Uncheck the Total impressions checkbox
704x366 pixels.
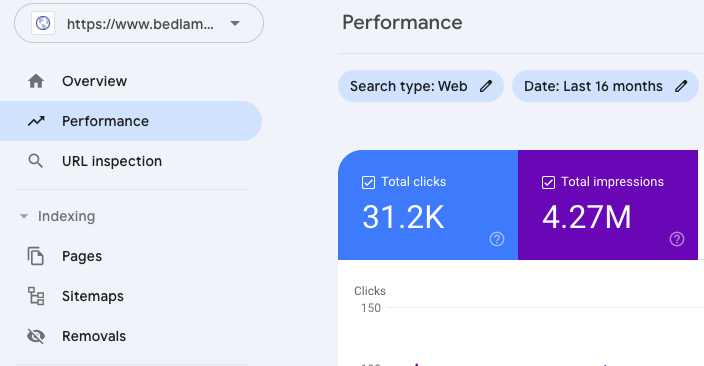coord(548,182)
